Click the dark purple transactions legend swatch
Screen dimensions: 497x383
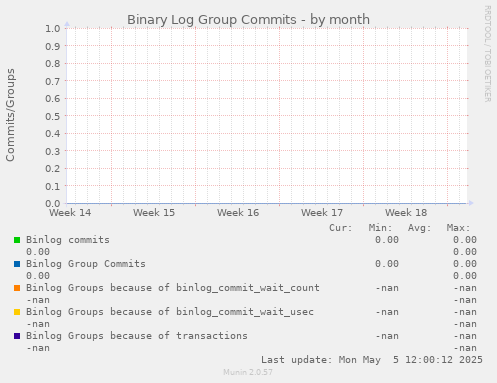pyautogui.click(x=17, y=336)
